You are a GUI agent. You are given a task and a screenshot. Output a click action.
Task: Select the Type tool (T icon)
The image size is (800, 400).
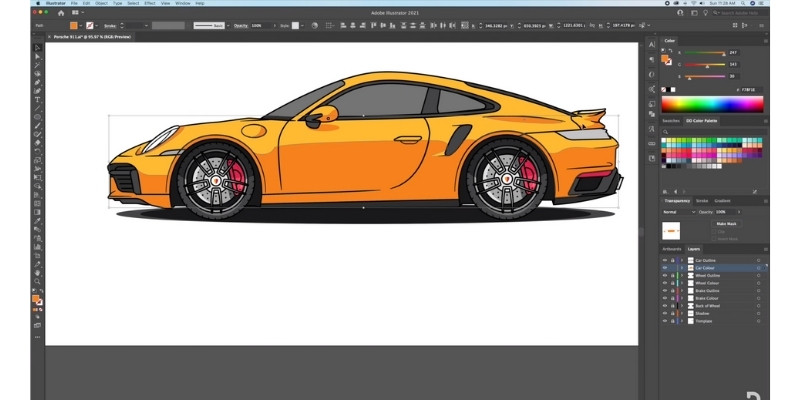click(x=37, y=99)
